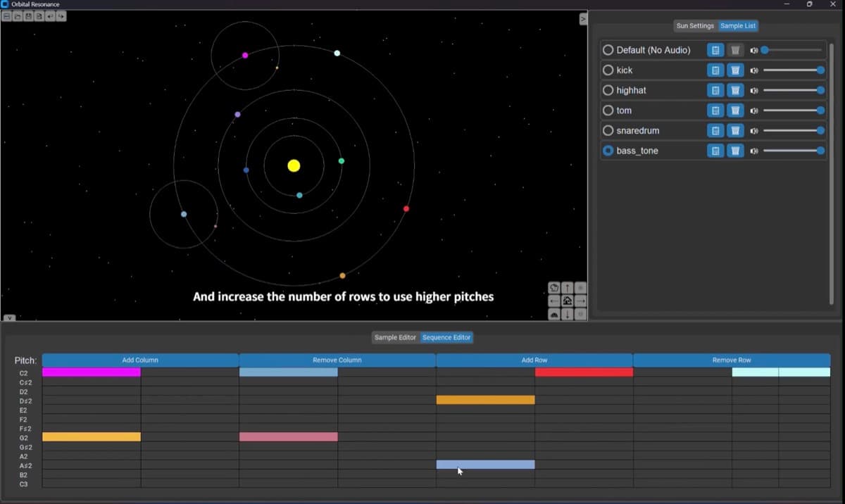
Task: Delete the tom sample with trash icon
Action: 735,111
